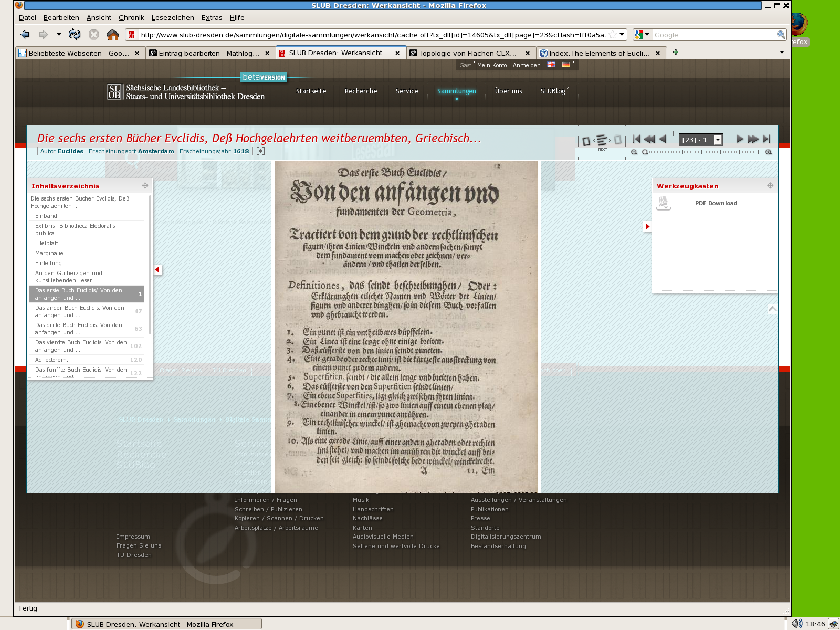Toggle the TEXT fulltext view
This screenshot has height=630, width=840.
602,141
